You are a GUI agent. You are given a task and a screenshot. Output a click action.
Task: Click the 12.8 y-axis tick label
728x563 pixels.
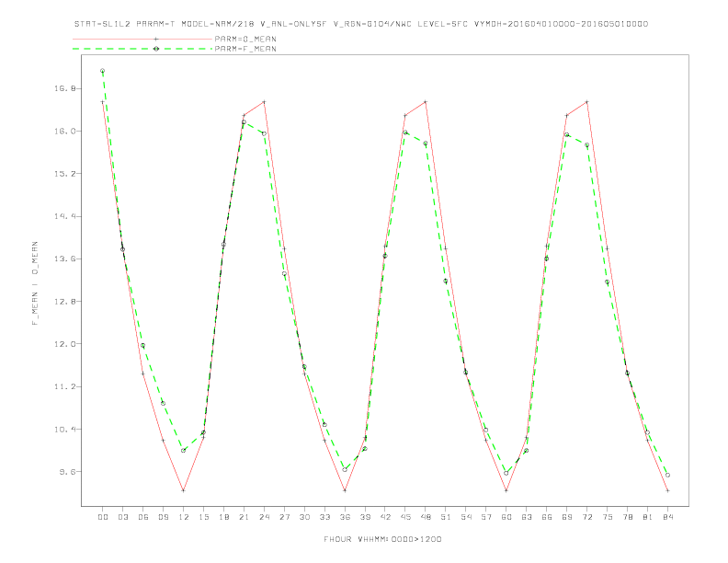63,302
